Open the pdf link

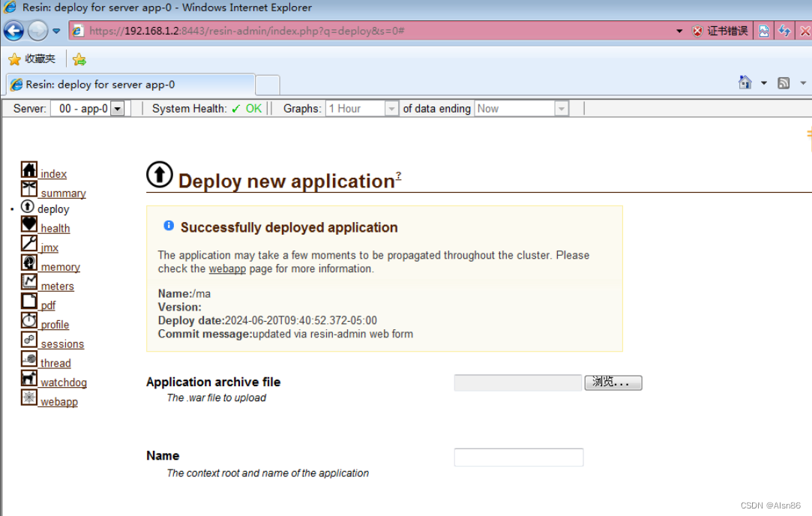[48, 305]
